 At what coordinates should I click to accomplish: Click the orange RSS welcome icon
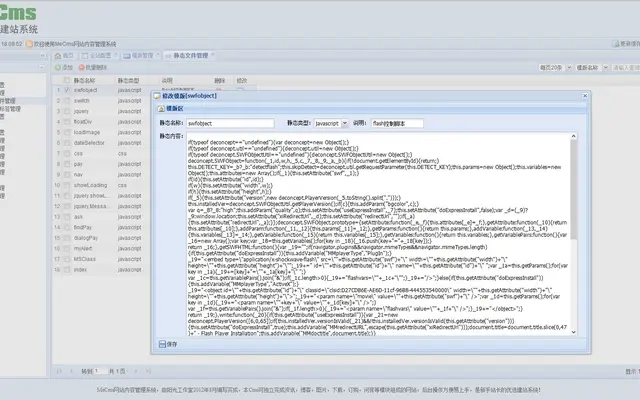tap(29, 44)
